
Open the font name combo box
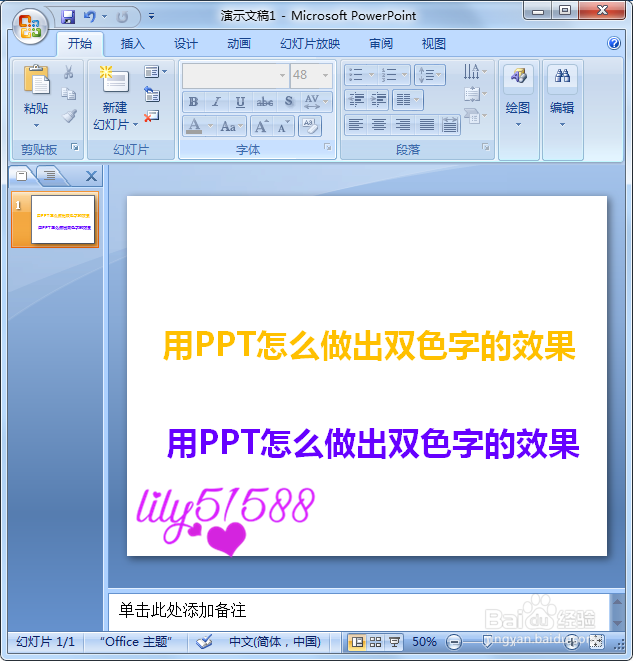(236, 75)
